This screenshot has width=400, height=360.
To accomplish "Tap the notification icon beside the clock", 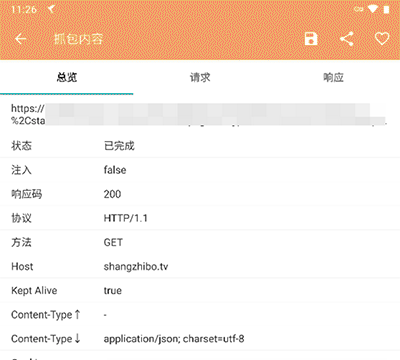I will pyautogui.click(x=51, y=9).
